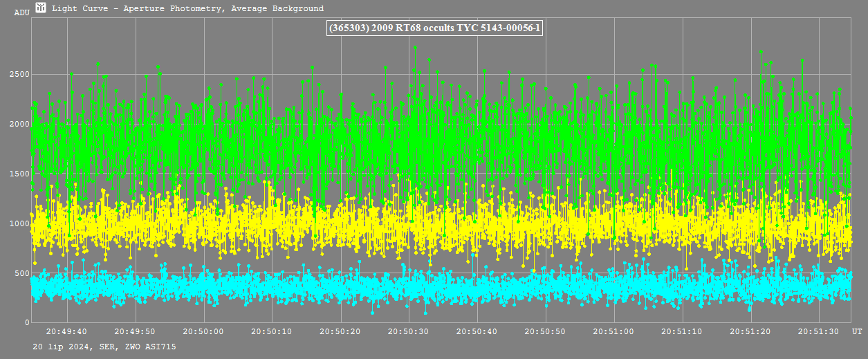Screen dimensions: 868x359
Task: Click the 'Light Curve - Aperture Photometry, Average Background' heading
Action: coord(187,9)
